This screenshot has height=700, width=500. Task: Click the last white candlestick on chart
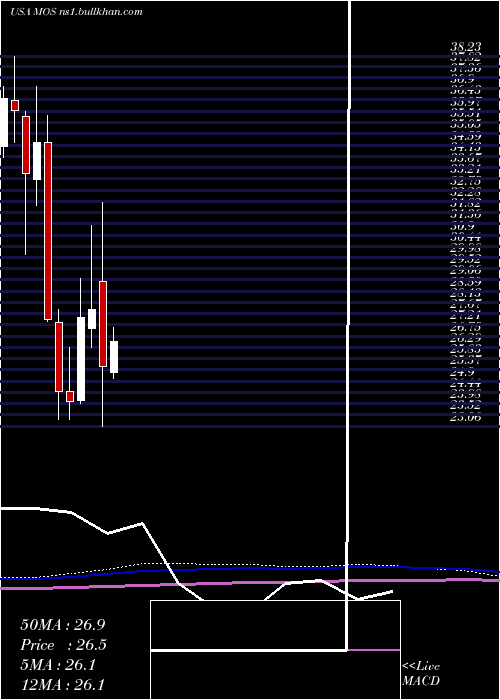[x=114, y=357]
